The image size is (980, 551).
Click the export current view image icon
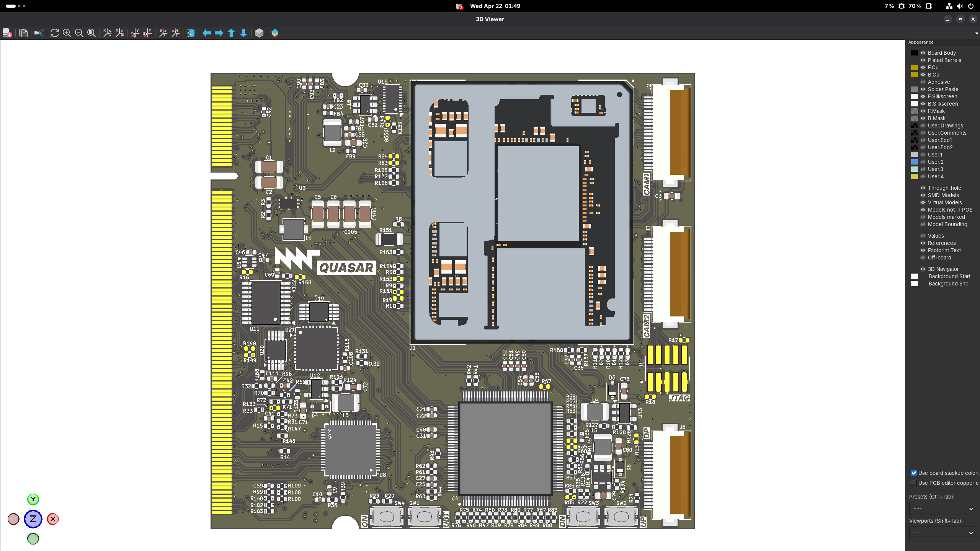pyautogui.click(x=7, y=33)
